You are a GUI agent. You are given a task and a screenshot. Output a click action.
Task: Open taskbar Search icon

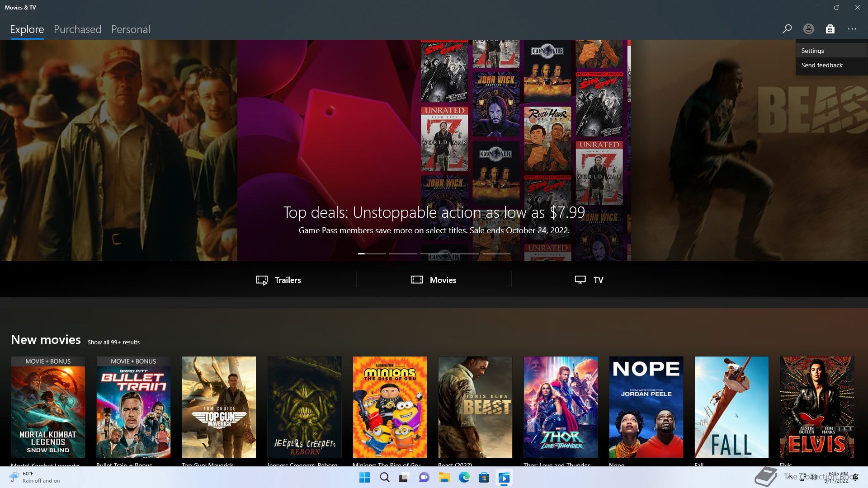(x=384, y=478)
